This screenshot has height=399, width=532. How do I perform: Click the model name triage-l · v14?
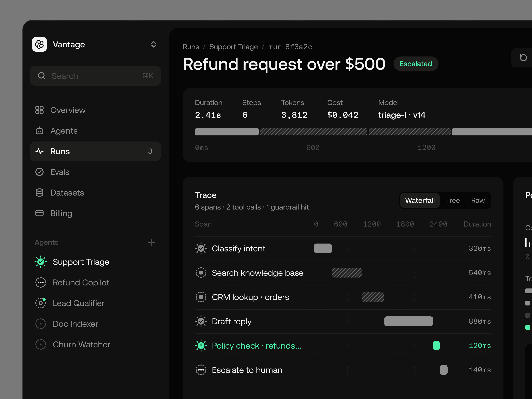[402, 115]
